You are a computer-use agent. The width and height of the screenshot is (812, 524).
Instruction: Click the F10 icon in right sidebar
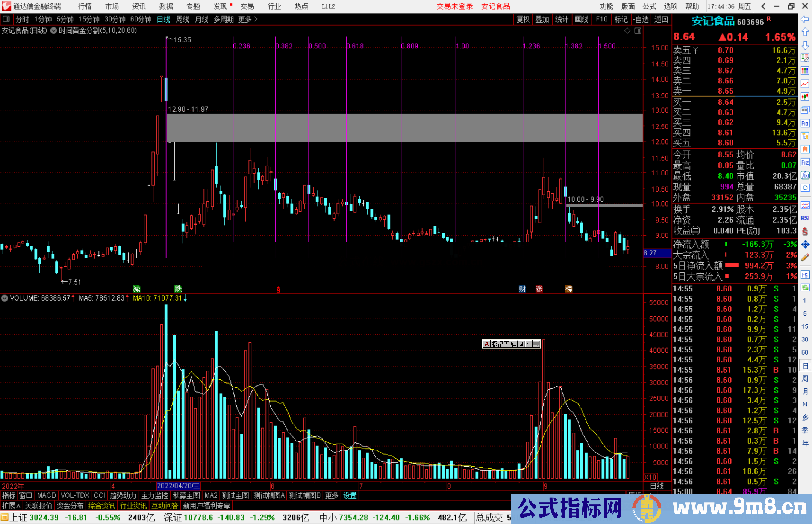pos(805,124)
